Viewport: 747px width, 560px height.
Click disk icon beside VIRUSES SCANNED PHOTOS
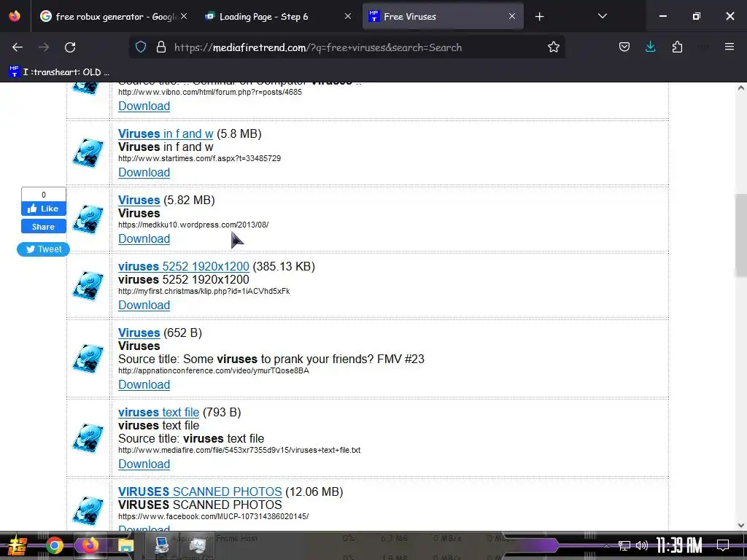tap(88, 511)
